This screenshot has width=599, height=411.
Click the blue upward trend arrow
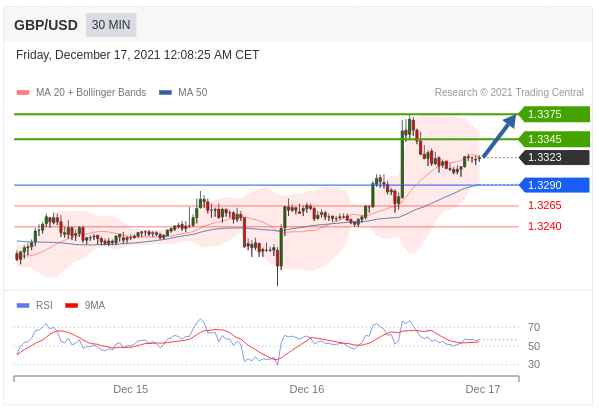(x=499, y=136)
